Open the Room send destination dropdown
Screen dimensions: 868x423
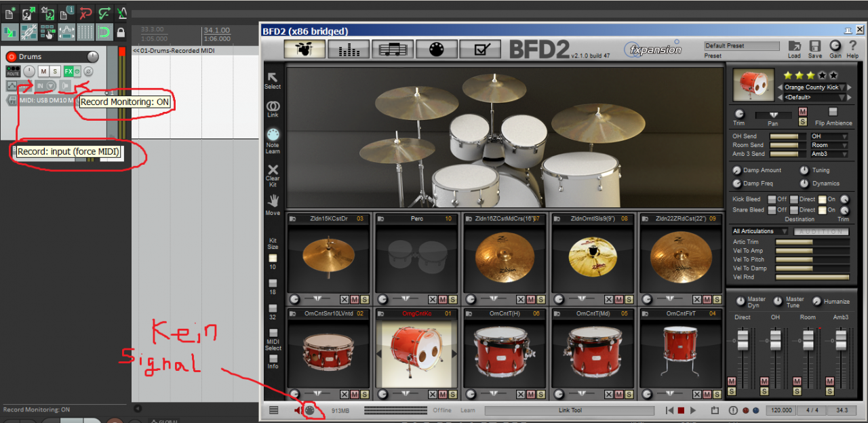pyautogui.click(x=829, y=145)
